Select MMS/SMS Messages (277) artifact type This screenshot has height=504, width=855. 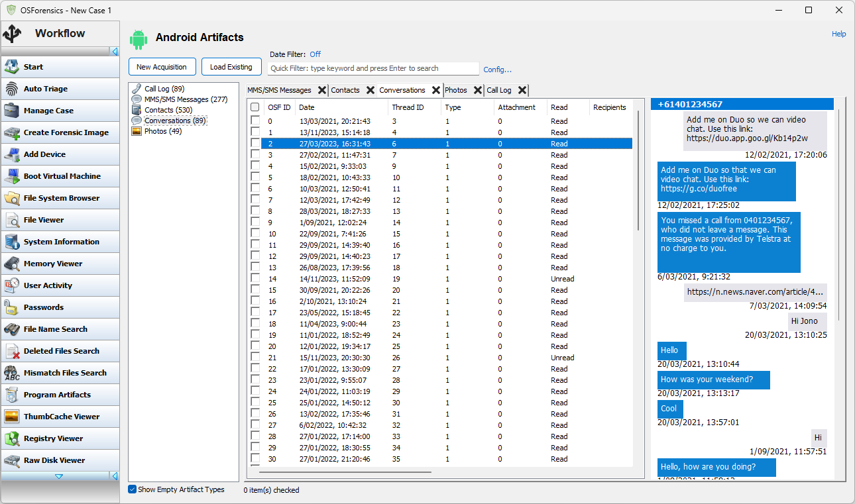coord(186,99)
